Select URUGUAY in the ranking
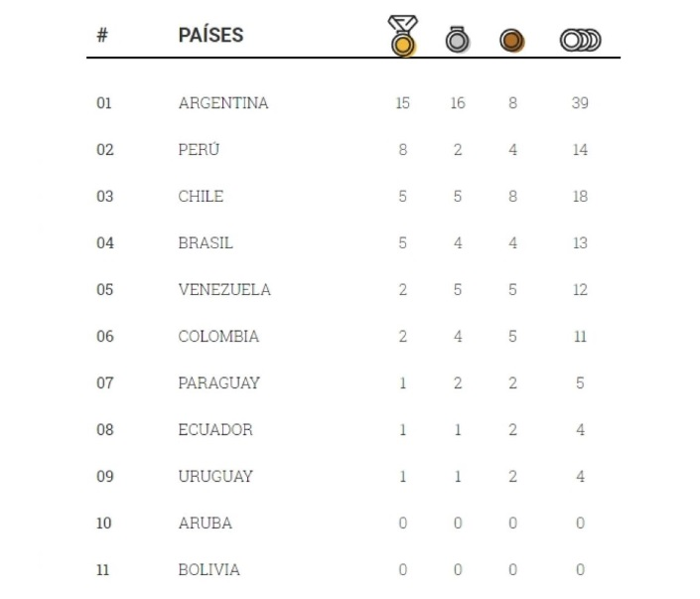 point(215,476)
